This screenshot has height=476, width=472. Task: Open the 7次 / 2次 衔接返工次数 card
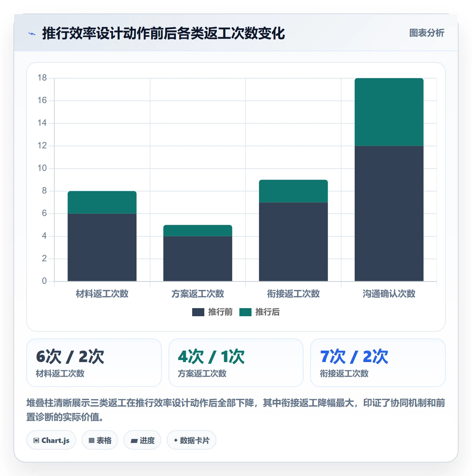click(378, 363)
